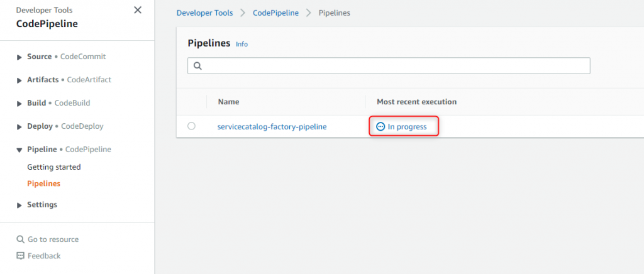Expand the Build CodeBuild section
The width and height of the screenshot is (644, 274).
click(19, 104)
